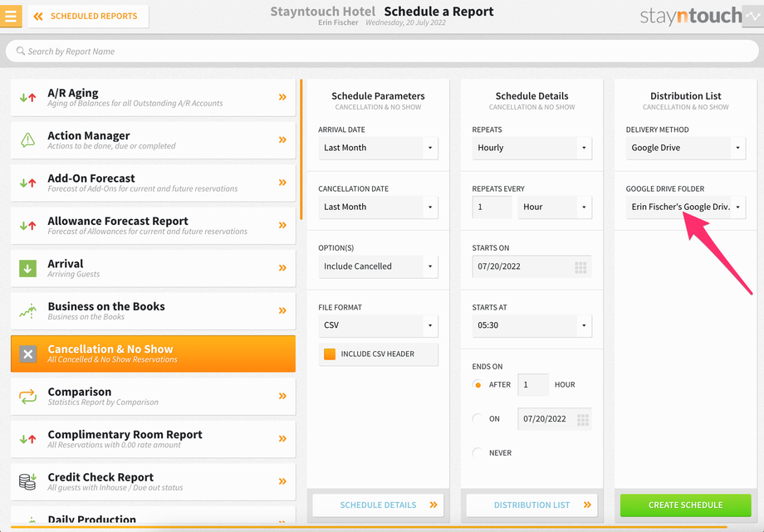The height and width of the screenshot is (532, 764).
Task: Open the Arrival report
Action: coord(153,268)
